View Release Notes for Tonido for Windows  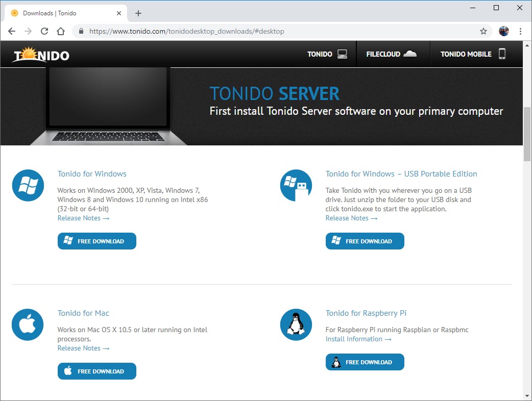tap(83, 218)
